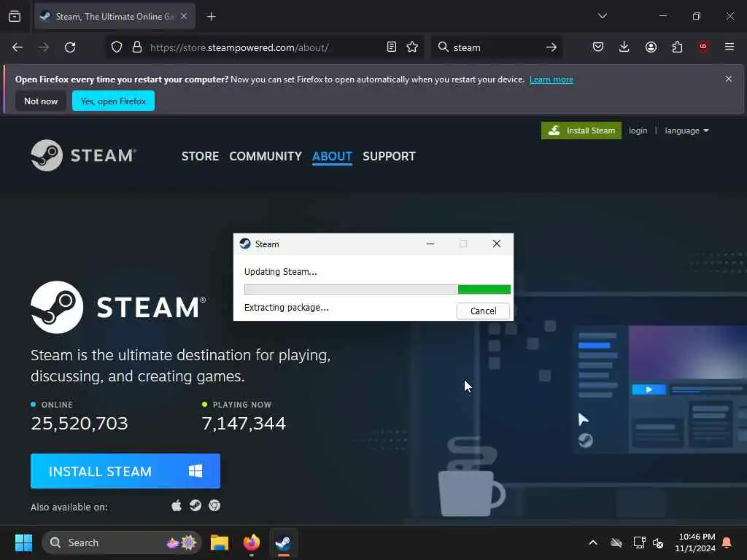Open the STORE menu
747x560 pixels.
[x=200, y=156]
